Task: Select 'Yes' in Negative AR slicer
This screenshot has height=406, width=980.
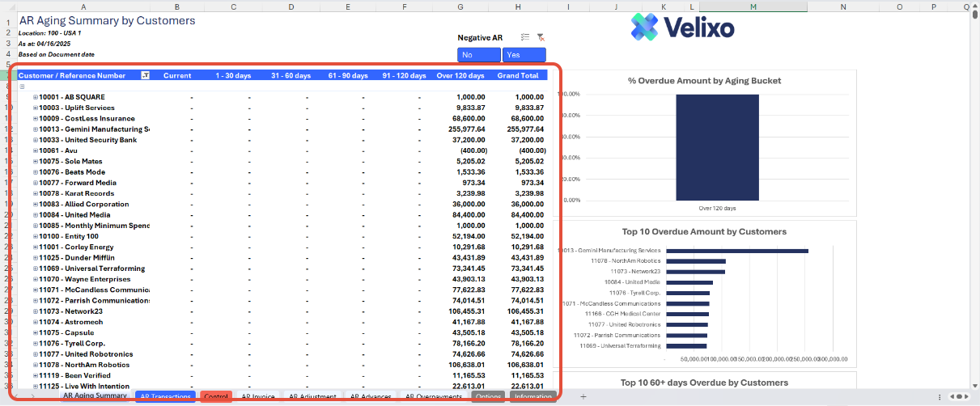Action: point(524,55)
